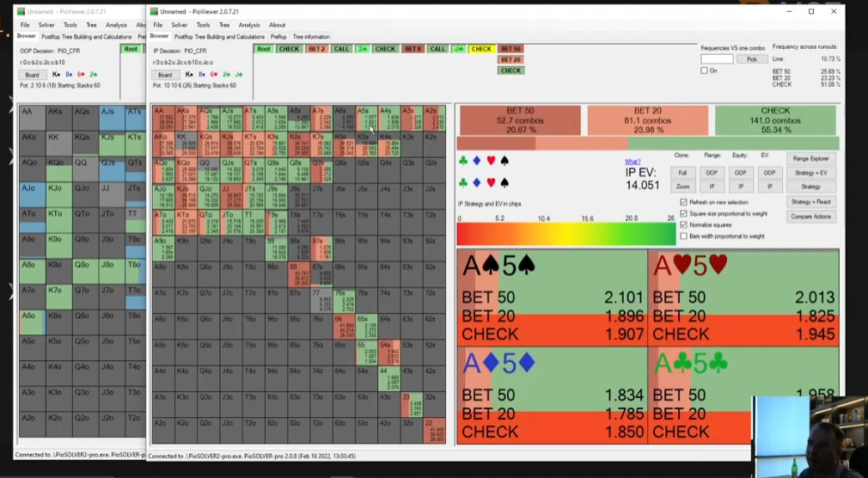Show OOP under the EV column
Viewport: 868px width, 478px height.
[x=769, y=173]
